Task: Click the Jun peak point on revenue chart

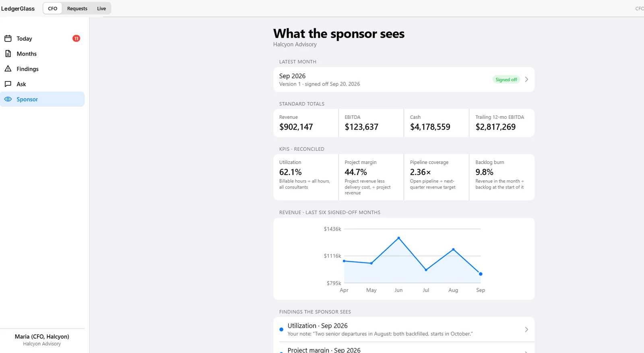Action: (398, 238)
